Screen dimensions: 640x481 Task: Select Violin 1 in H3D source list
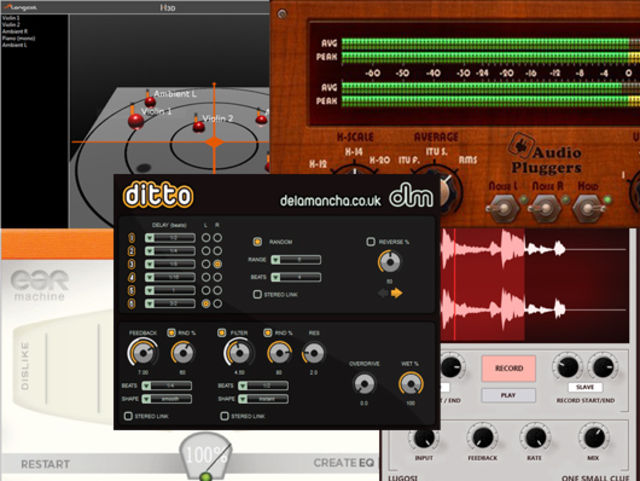(11, 18)
